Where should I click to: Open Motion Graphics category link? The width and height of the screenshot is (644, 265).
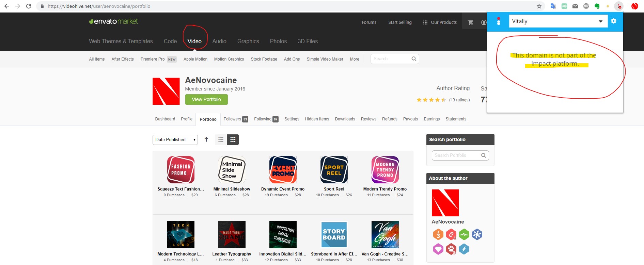(x=229, y=59)
